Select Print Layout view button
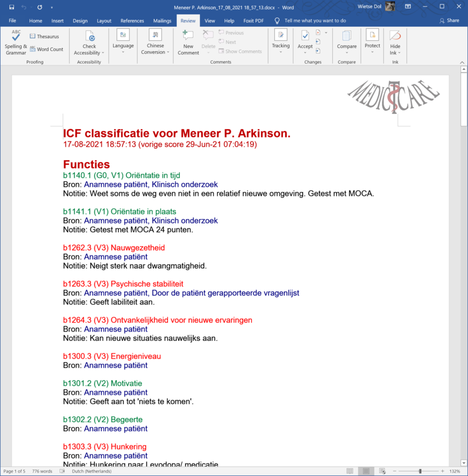This screenshot has width=468, height=476. click(x=366, y=471)
